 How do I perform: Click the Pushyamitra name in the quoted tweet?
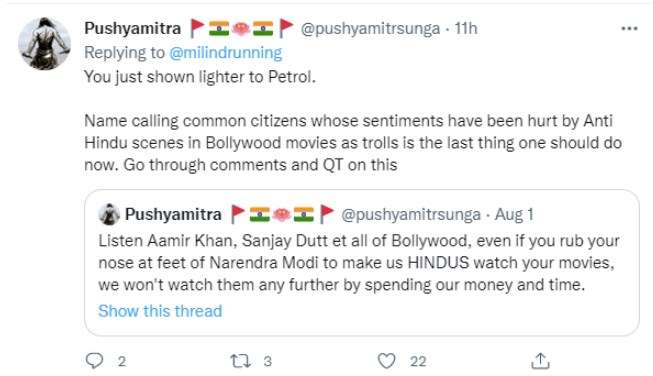173,214
